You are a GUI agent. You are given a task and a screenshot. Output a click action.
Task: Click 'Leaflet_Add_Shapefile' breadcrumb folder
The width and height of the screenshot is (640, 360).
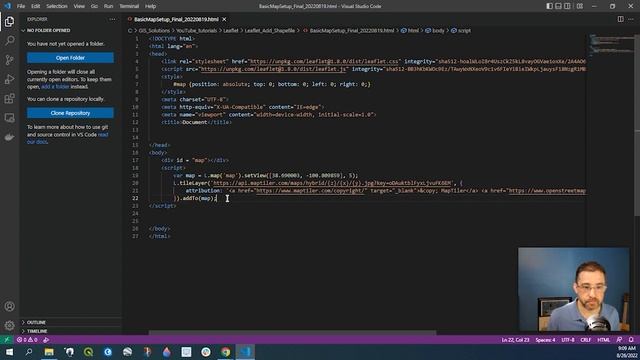pyautogui.click(x=269, y=30)
